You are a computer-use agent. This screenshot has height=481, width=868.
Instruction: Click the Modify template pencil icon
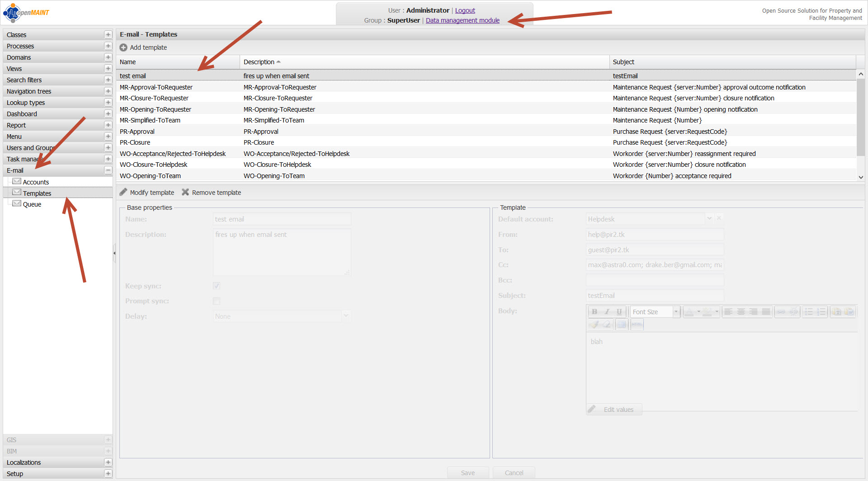[123, 193]
